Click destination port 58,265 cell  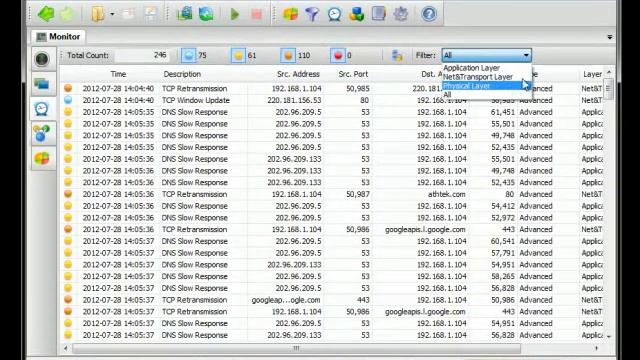(x=502, y=277)
